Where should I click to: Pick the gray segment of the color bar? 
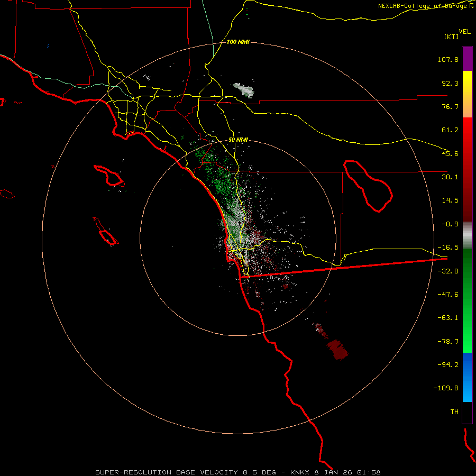[x=467, y=235]
